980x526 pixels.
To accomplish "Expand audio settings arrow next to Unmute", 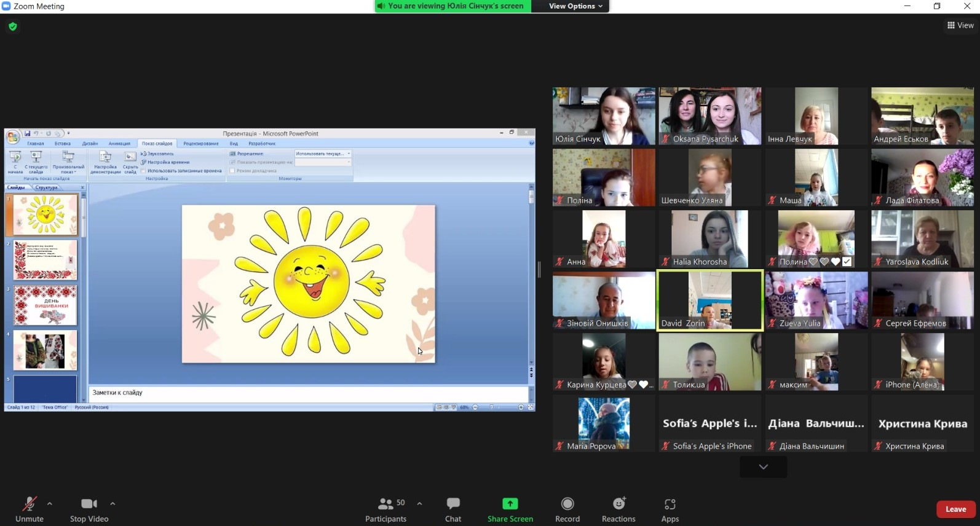I will (x=50, y=503).
